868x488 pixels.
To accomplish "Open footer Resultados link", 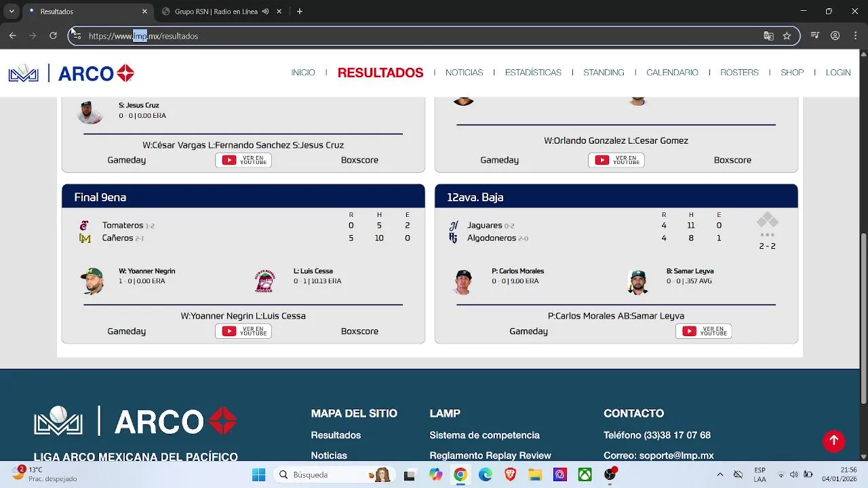I will click(336, 435).
